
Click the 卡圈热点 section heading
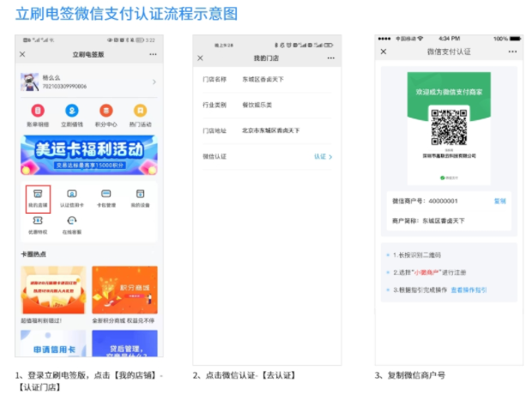click(x=33, y=254)
